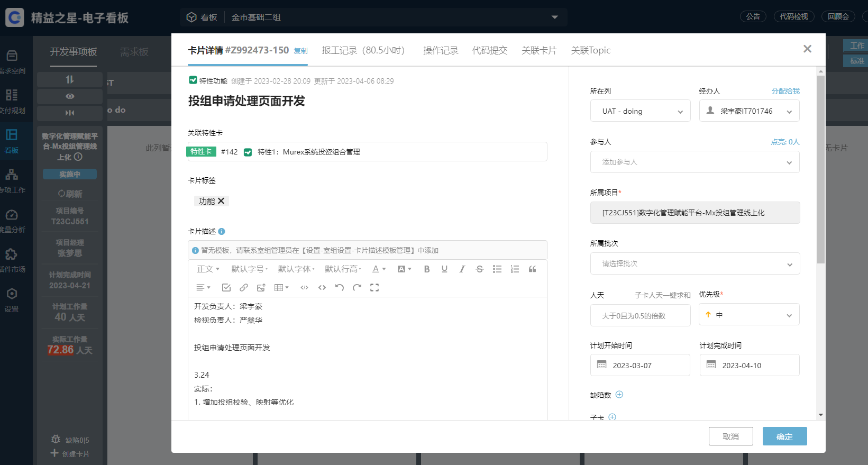The height and width of the screenshot is (465, 868).
Task: Switch to the 关联Topic tab
Action: click(590, 50)
